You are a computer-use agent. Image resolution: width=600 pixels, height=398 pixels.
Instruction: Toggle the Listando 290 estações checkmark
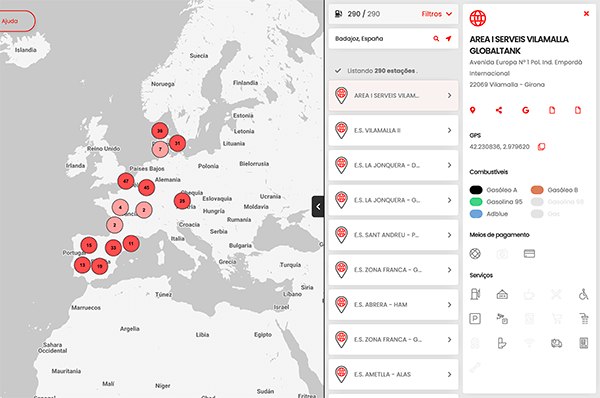pos(338,71)
